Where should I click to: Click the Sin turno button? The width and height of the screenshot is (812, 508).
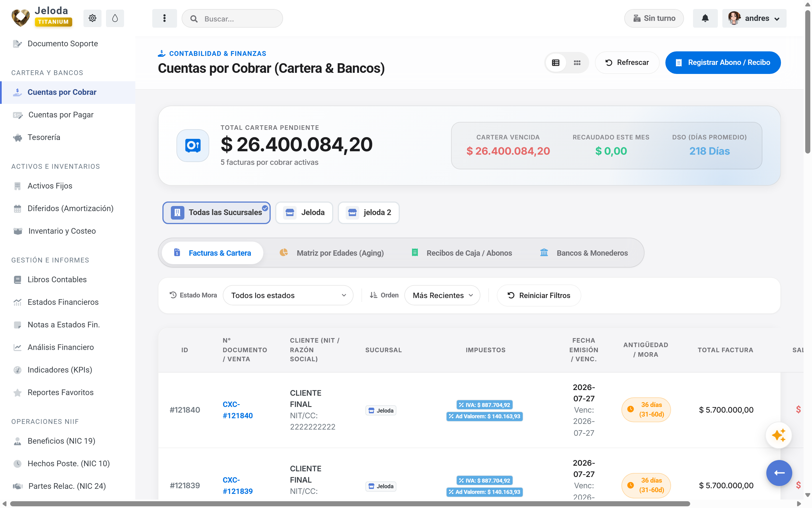point(654,18)
